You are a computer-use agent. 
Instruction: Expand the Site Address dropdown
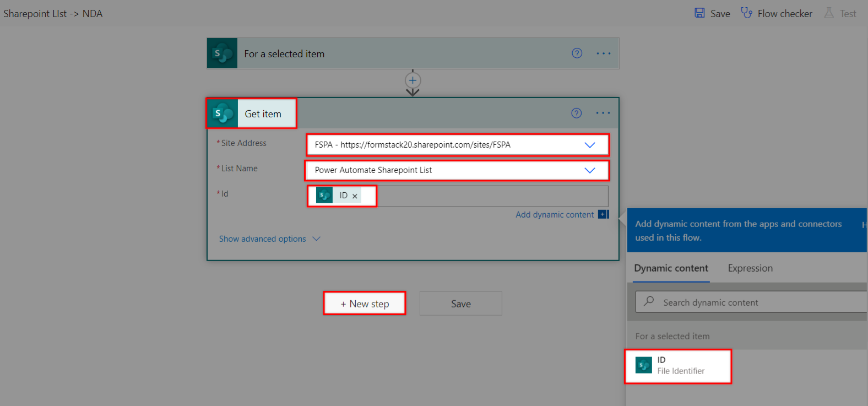[x=589, y=145]
